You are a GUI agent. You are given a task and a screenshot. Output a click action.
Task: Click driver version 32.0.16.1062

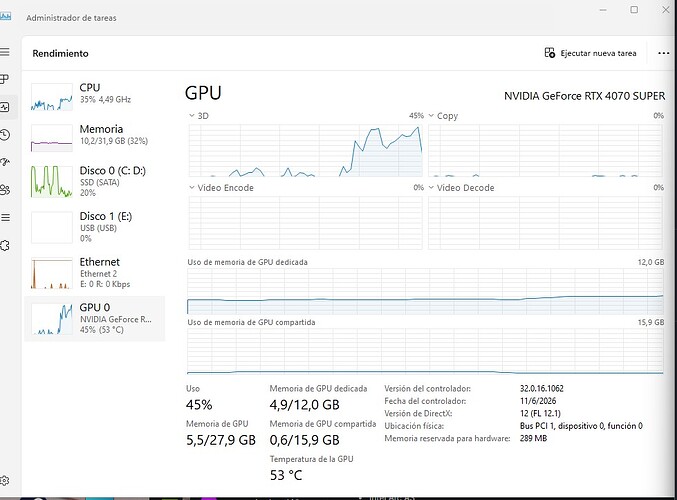pyautogui.click(x=541, y=389)
